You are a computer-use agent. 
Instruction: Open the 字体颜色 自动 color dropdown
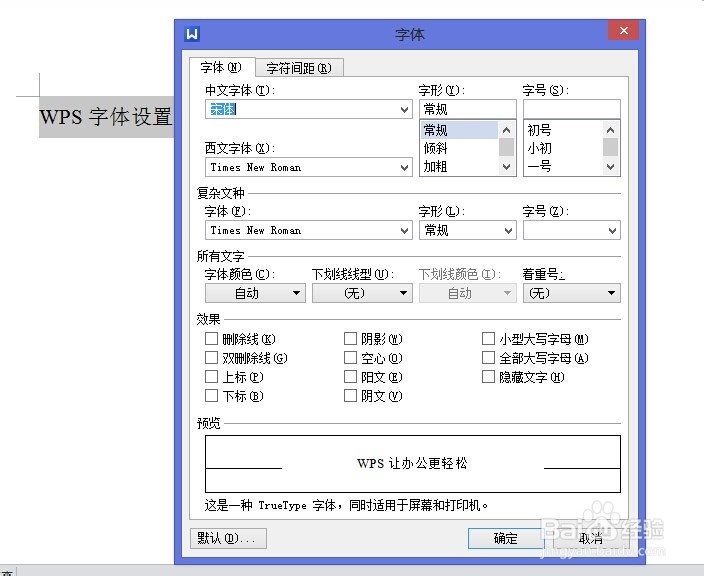pos(255,293)
